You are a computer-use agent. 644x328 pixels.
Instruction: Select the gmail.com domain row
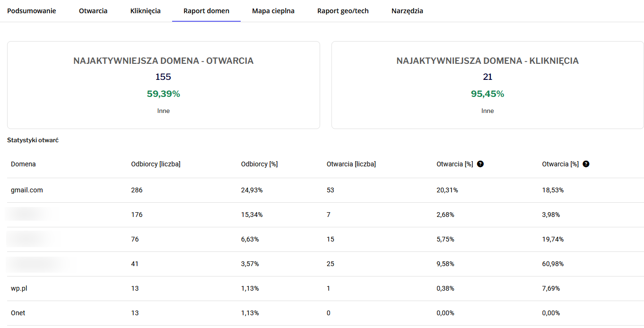[27, 190]
